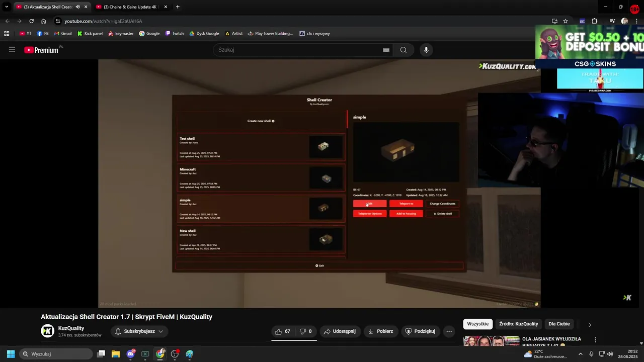Bookmark this page with star icon
Screen dimensions: 644x362
coord(566,21)
